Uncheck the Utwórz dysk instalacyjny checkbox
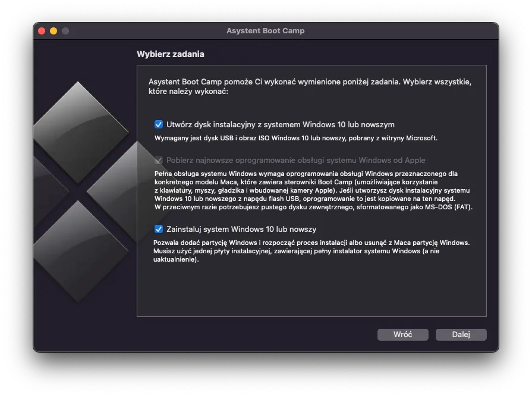 pyautogui.click(x=159, y=124)
